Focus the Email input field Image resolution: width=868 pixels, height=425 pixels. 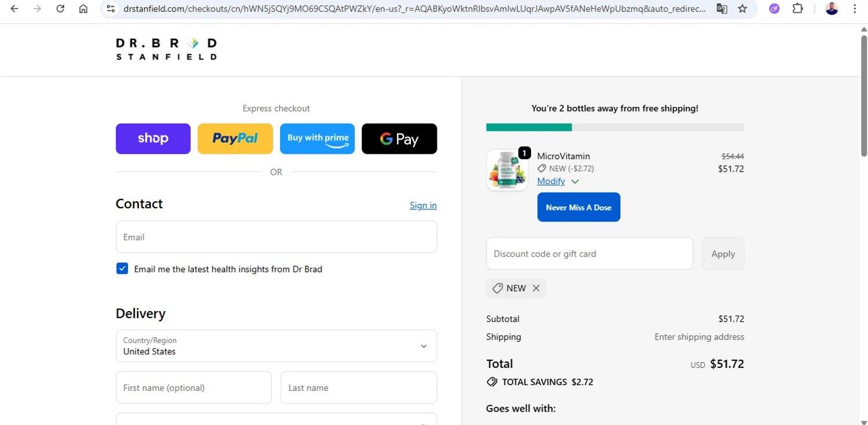click(x=276, y=237)
